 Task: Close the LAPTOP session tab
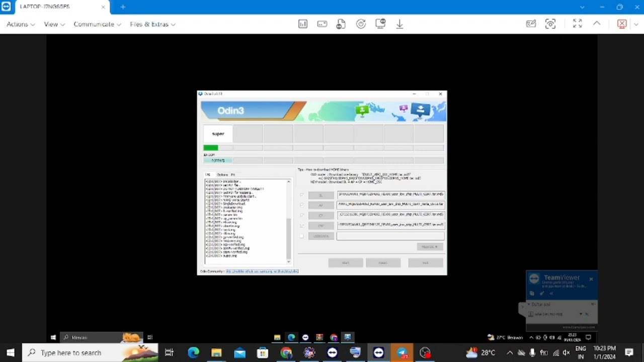point(103,7)
